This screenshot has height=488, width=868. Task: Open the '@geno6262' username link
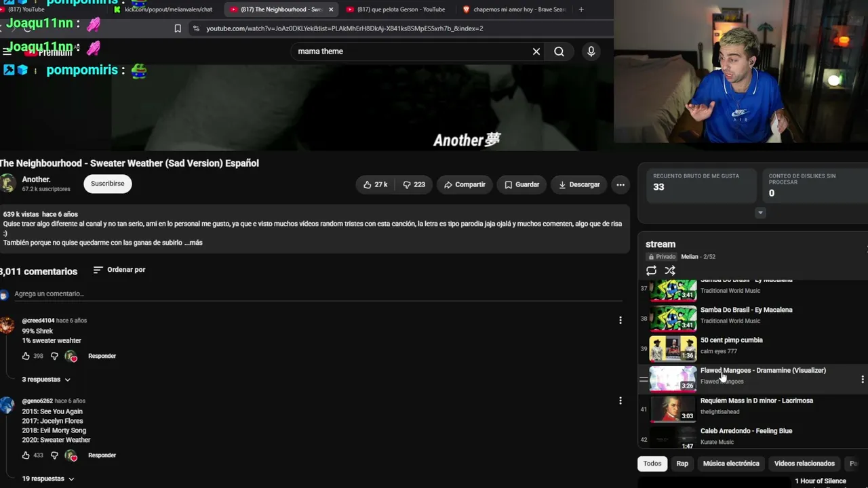(x=37, y=401)
